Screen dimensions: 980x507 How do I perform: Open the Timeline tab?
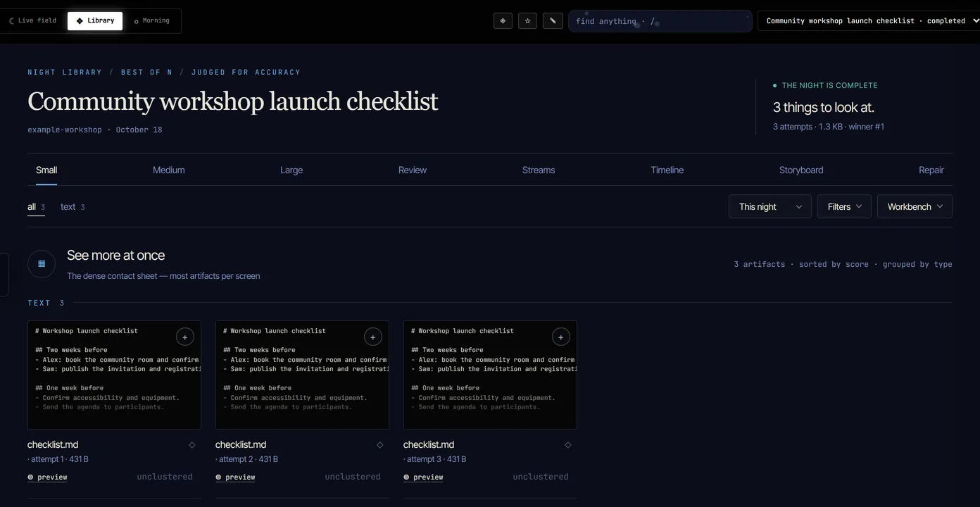(x=667, y=170)
